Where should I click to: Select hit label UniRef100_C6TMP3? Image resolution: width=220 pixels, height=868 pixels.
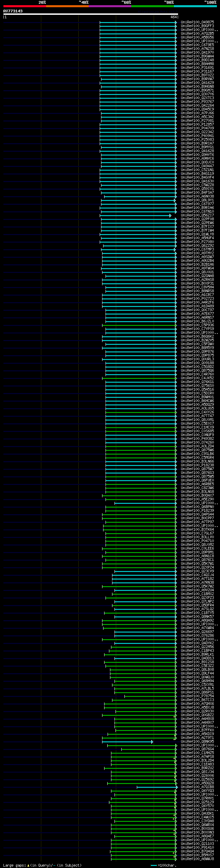(197, 249)
